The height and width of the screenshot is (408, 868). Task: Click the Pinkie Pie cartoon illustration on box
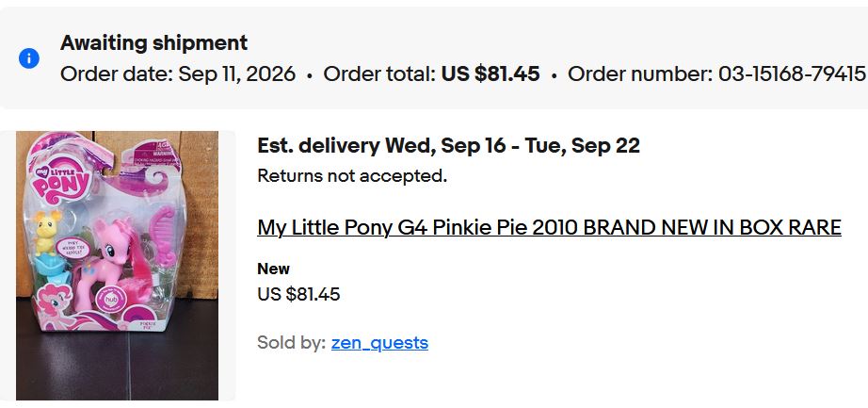click(x=56, y=303)
